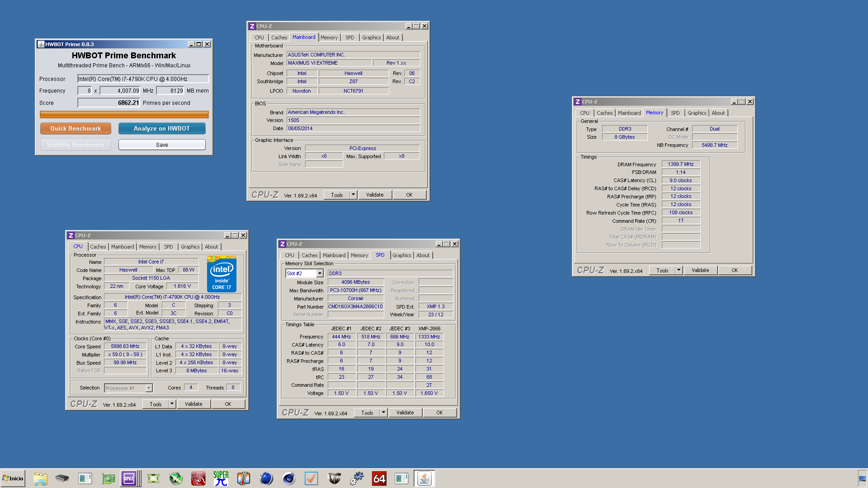The width and height of the screenshot is (868, 488).
Task: Select the 5898.63 MHz core speed value
Action: pyautogui.click(x=125, y=347)
